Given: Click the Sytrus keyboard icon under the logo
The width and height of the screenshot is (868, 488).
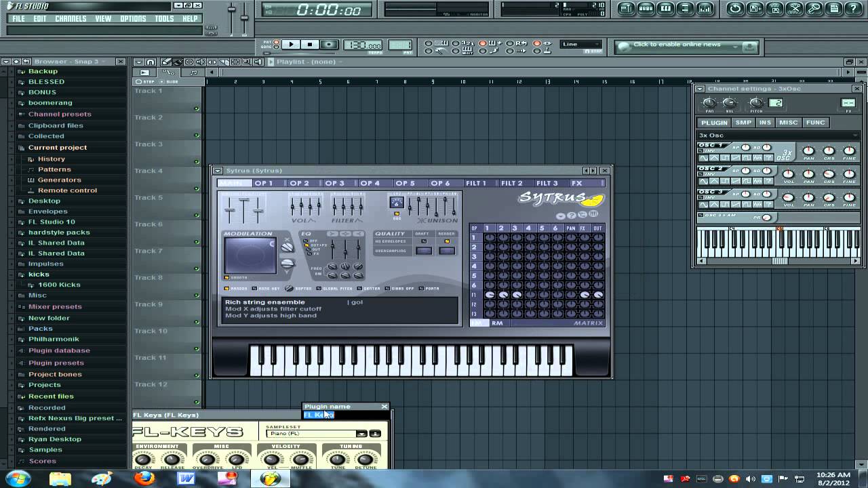Looking at the screenshot, I should pos(593,213).
